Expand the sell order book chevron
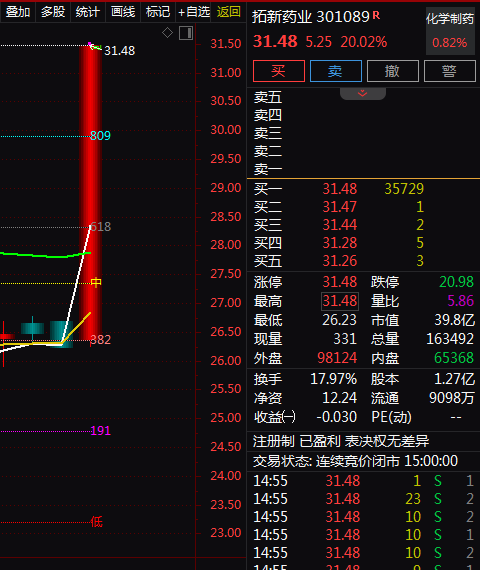 [363, 93]
